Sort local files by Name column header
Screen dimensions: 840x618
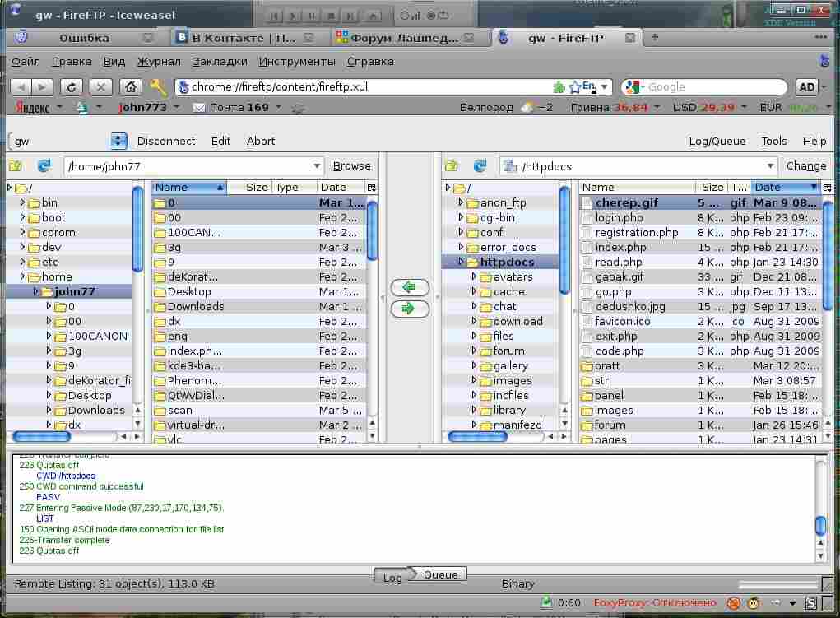click(189, 187)
